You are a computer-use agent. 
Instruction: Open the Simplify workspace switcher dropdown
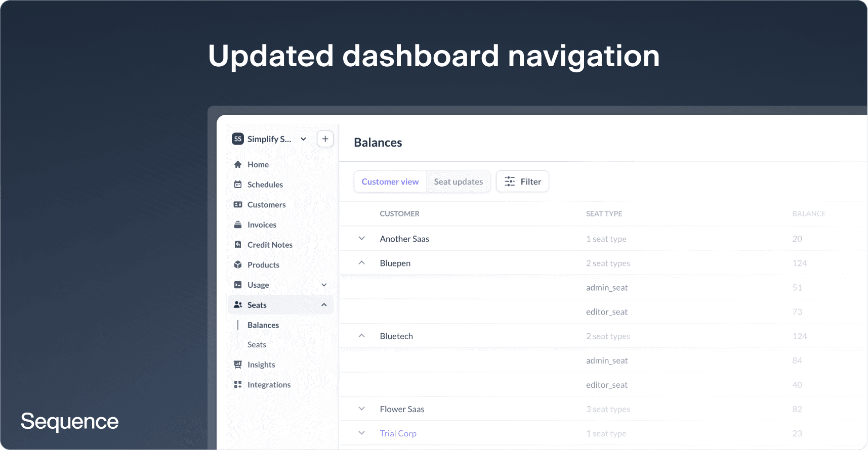(303, 139)
